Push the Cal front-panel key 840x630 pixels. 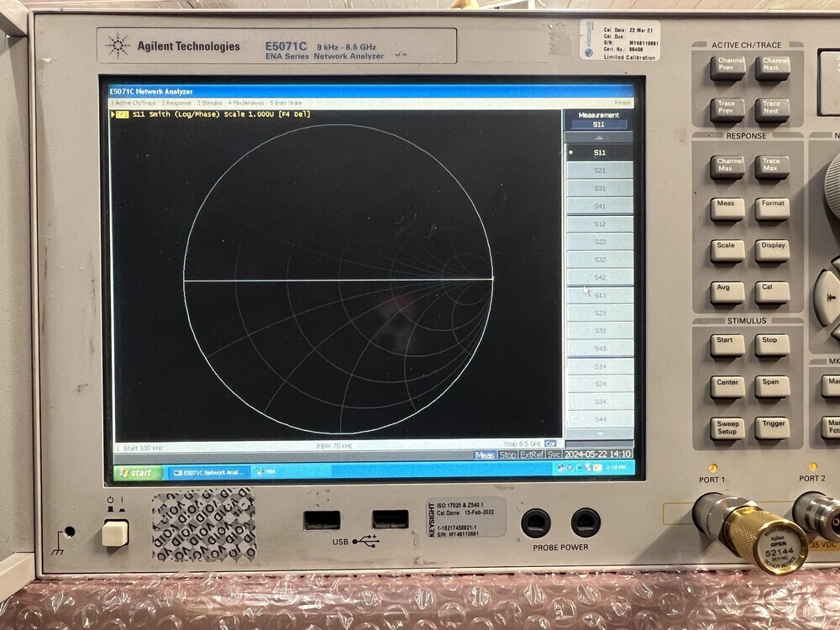click(x=772, y=292)
